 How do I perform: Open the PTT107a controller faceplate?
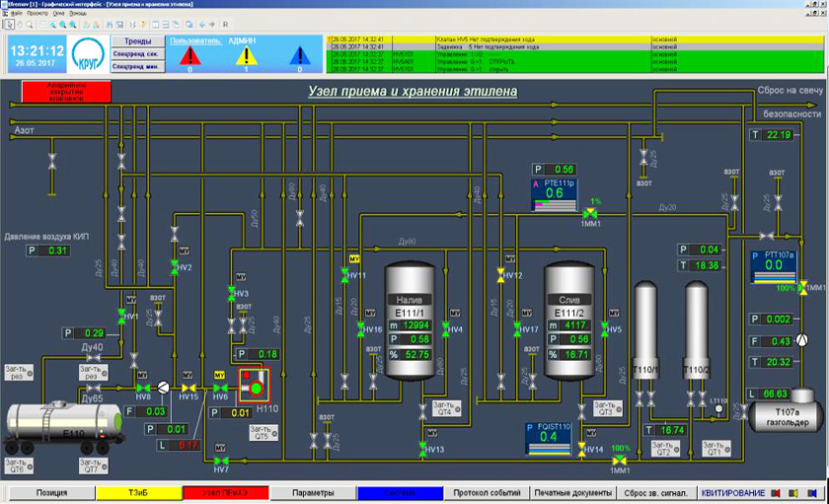coord(774,266)
